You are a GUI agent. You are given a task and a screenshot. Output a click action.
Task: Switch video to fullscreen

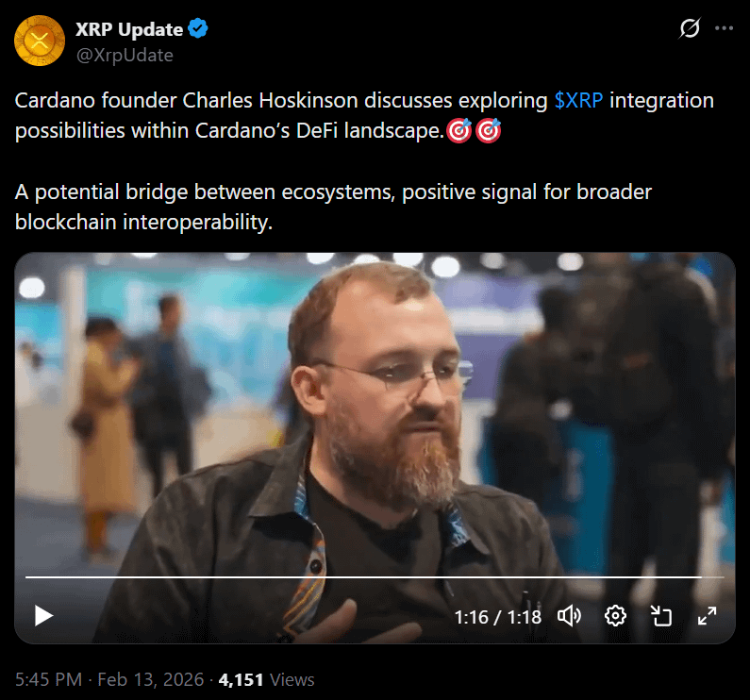(707, 616)
